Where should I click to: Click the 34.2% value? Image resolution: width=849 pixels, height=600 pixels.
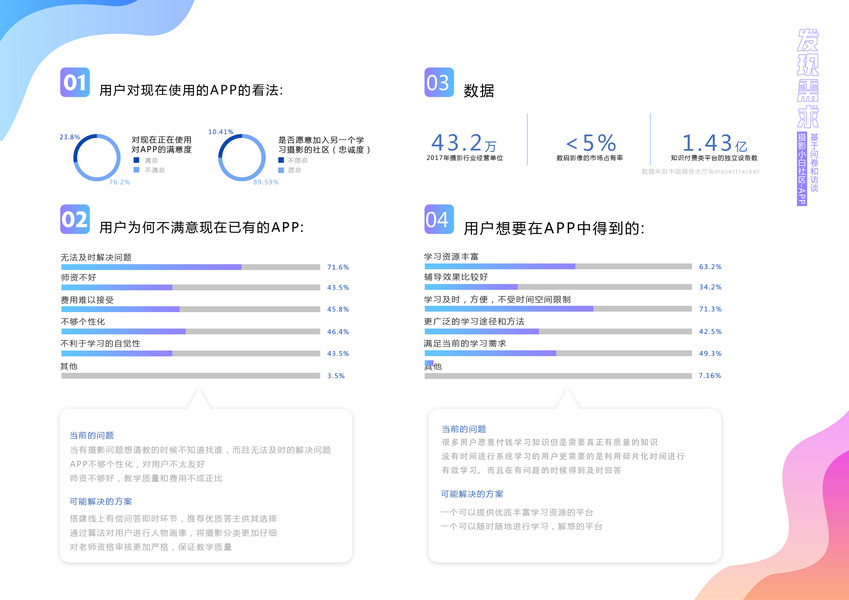(x=710, y=287)
